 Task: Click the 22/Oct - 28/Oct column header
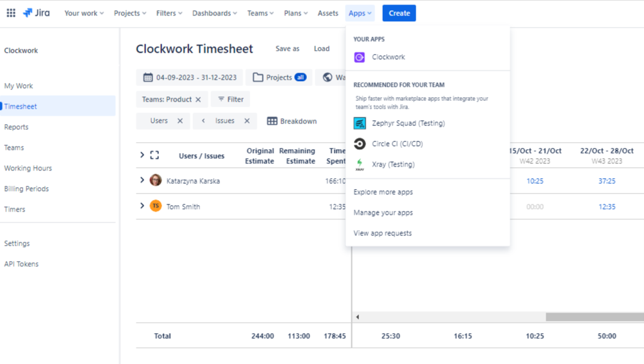point(607,156)
